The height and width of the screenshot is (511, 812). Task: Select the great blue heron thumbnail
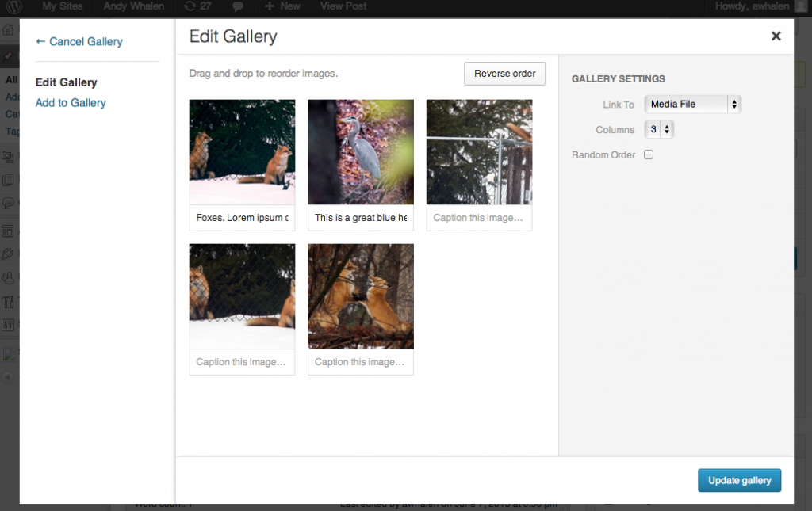pyautogui.click(x=360, y=152)
